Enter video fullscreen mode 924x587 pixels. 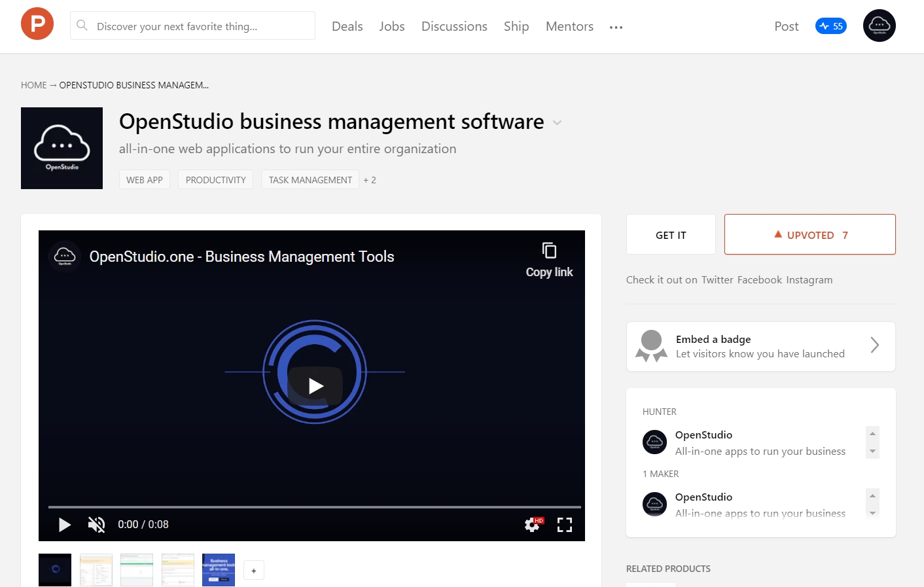pos(565,524)
